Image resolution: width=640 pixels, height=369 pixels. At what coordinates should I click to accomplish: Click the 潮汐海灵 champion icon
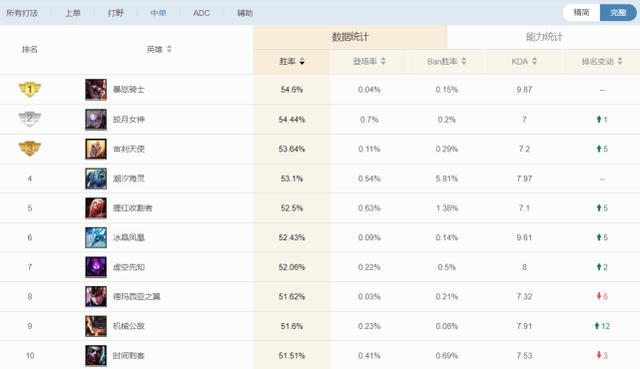coord(96,178)
